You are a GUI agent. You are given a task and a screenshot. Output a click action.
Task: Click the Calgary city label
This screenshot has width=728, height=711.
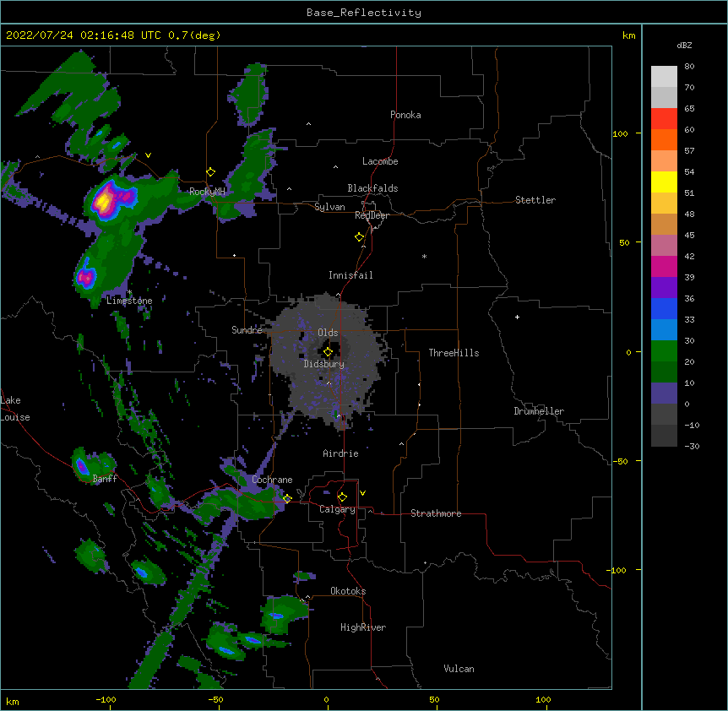[337, 509]
